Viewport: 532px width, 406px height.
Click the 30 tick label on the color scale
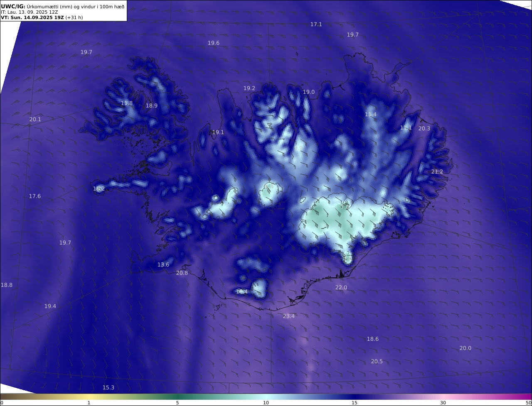443,403
